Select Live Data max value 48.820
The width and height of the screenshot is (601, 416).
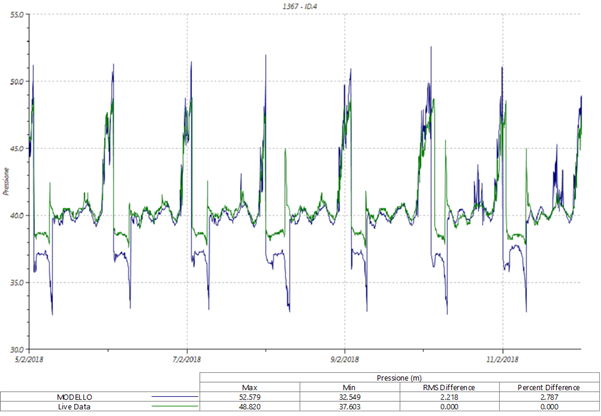251,407
